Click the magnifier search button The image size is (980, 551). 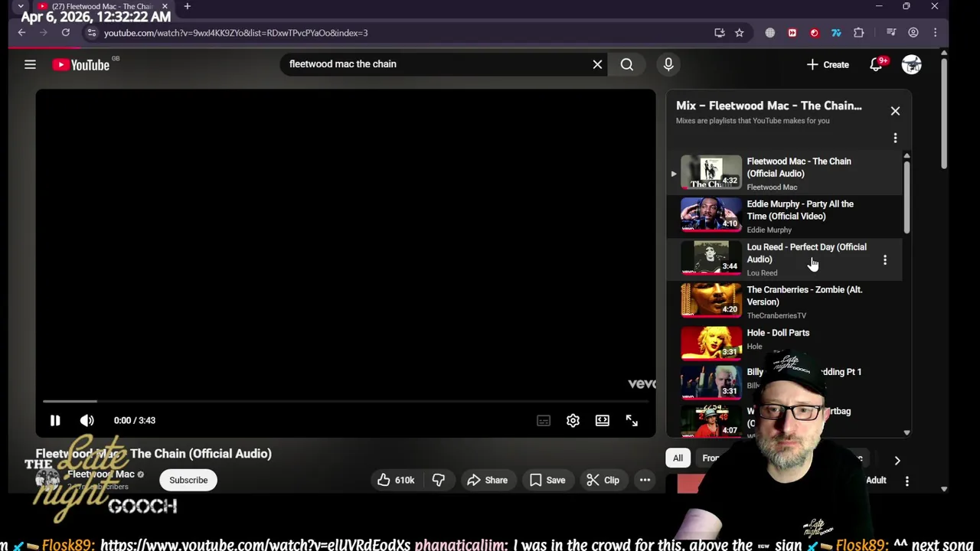tap(627, 64)
